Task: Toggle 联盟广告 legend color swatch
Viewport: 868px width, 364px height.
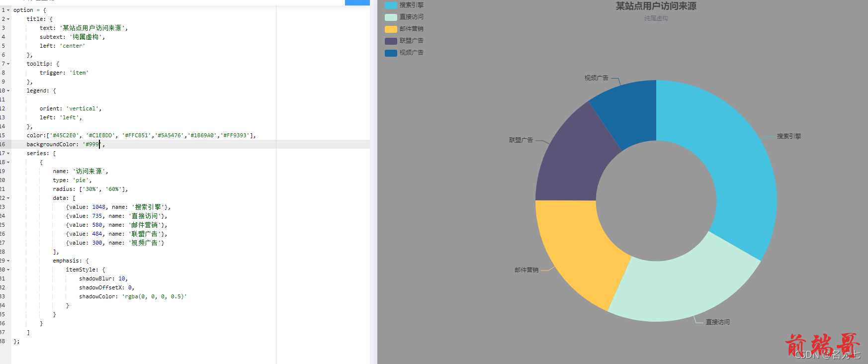Action: pyautogui.click(x=391, y=41)
